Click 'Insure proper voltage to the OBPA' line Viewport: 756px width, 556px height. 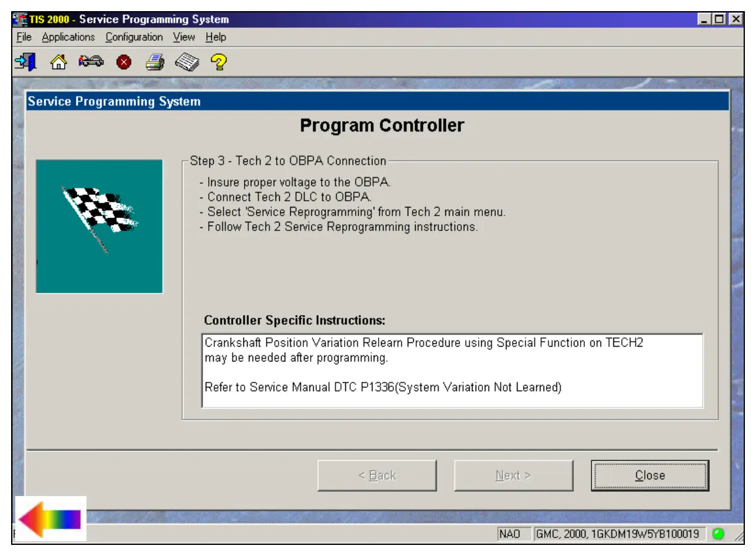click(x=295, y=183)
